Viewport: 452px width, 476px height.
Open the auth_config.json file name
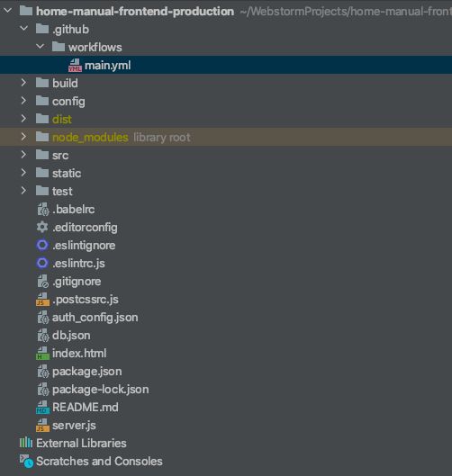tap(95, 318)
